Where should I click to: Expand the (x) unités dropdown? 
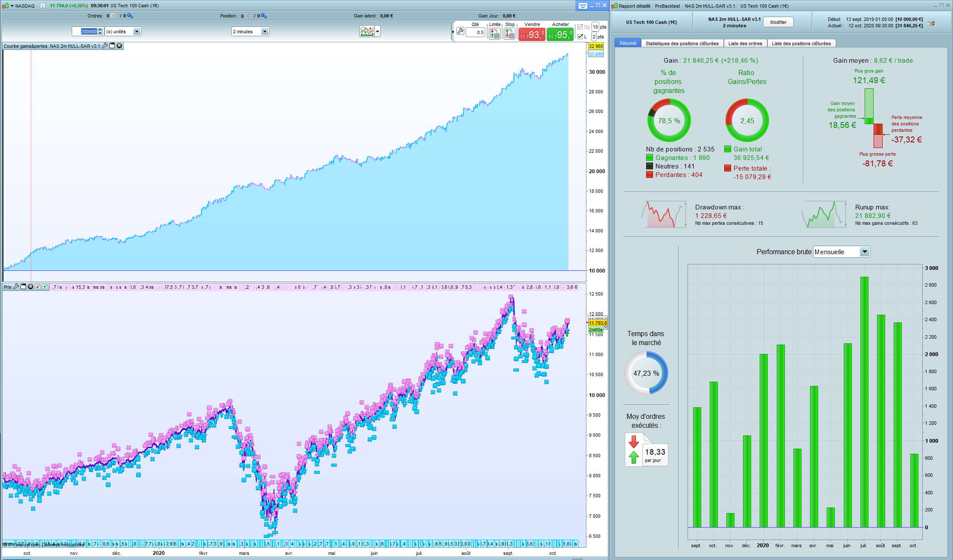(x=137, y=32)
